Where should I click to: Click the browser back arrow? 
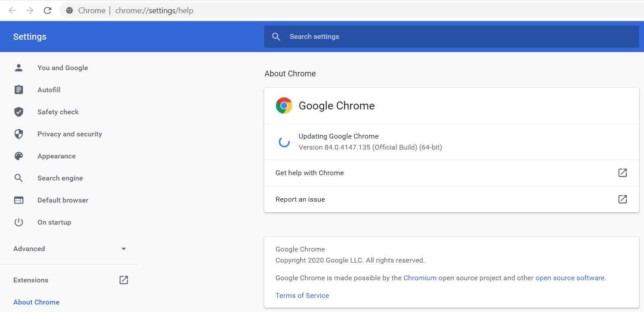coord(12,11)
